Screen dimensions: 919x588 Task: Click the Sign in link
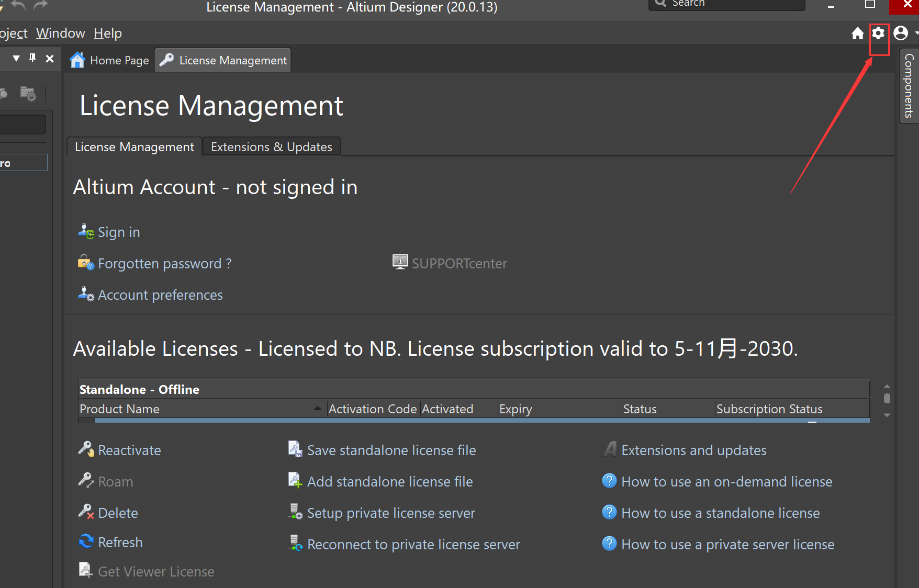pos(119,232)
